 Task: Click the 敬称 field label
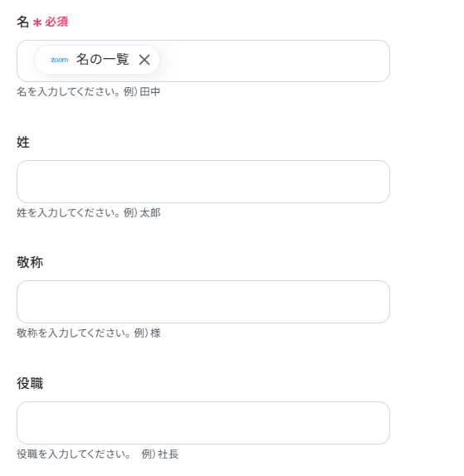click(30, 262)
